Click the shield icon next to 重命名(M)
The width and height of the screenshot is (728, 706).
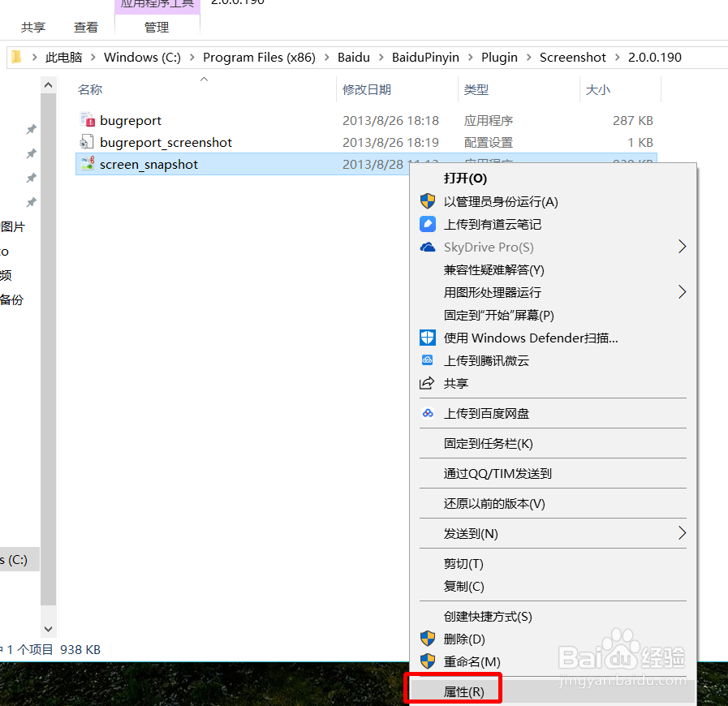428,661
